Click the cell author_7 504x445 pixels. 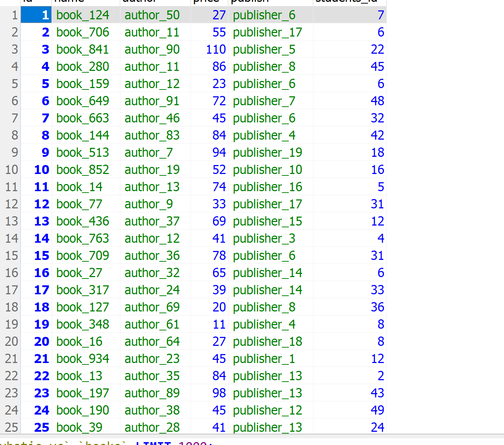coord(155,152)
